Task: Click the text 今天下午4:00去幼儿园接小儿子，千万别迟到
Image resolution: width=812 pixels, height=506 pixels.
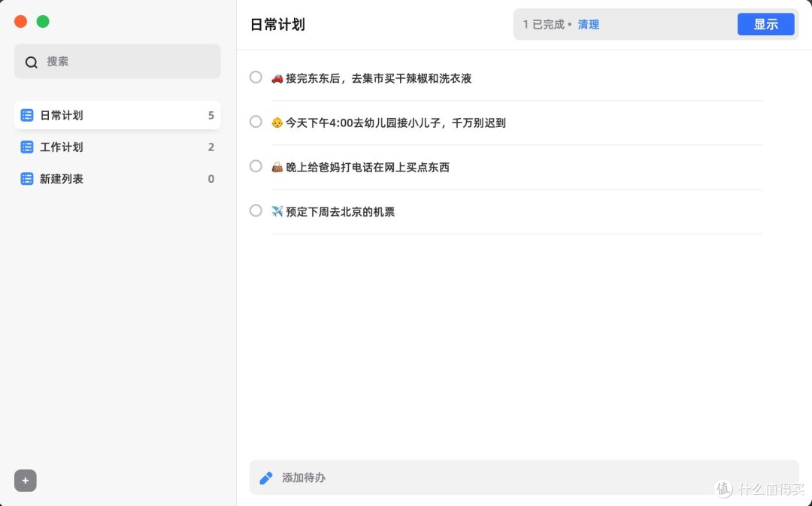Action: [395, 123]
